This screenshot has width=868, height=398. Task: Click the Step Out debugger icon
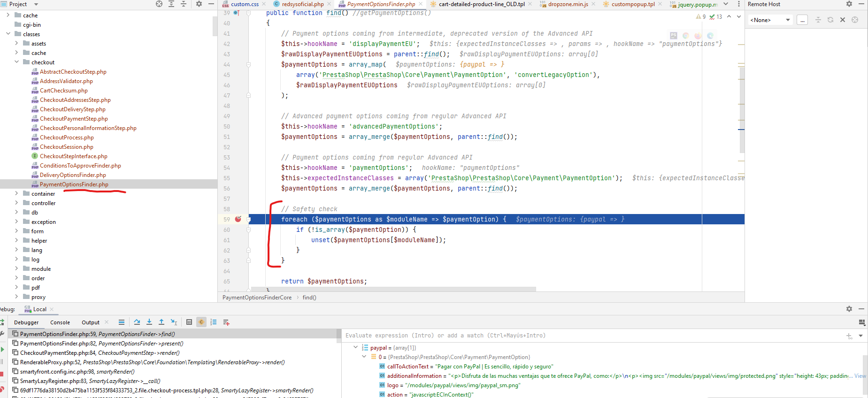click(x=161, y=322)
